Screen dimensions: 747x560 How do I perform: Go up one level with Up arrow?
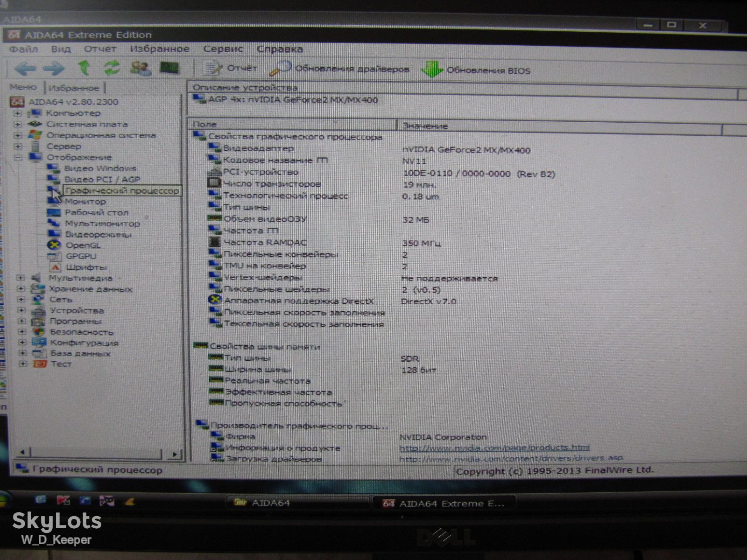click(x=84, y=68)
